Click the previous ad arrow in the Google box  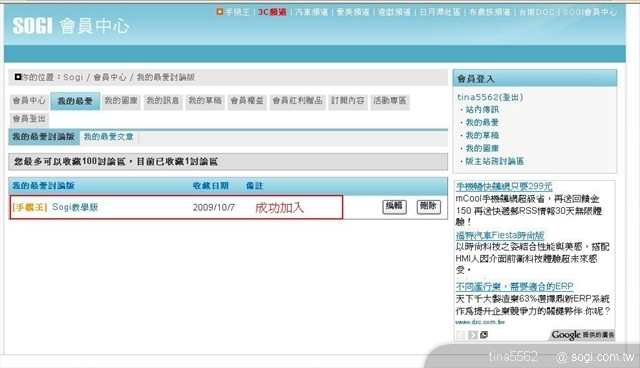pyautogui.click(x=461, y=335)
